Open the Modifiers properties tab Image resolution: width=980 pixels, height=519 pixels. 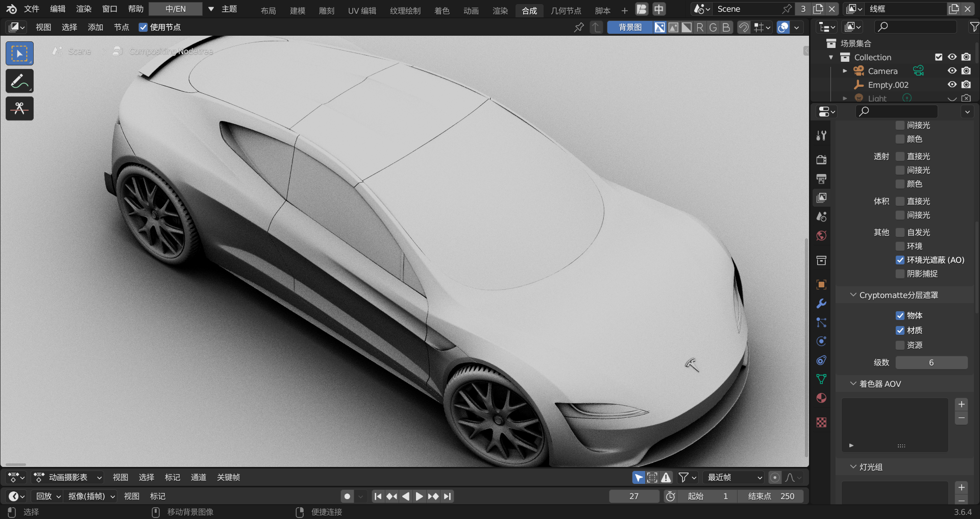[821, 304]
